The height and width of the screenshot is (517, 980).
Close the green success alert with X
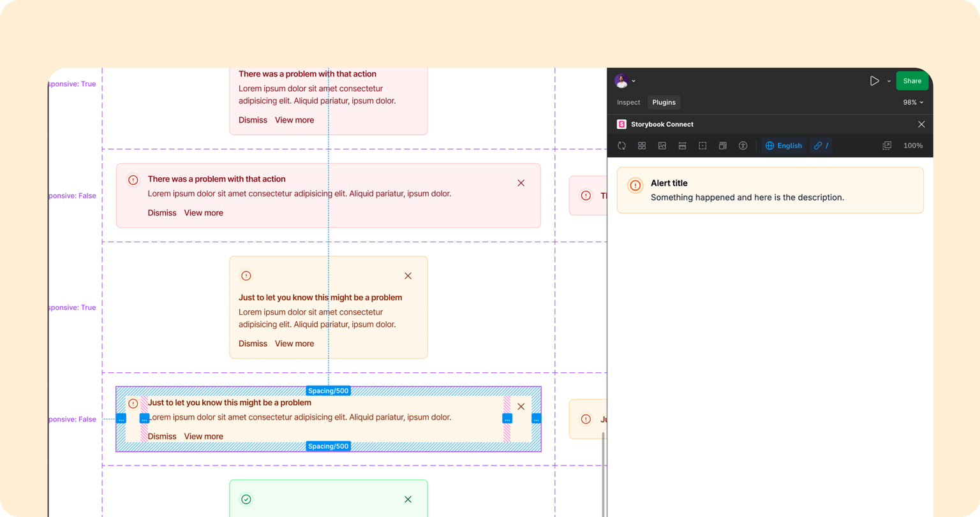[408, 500]
